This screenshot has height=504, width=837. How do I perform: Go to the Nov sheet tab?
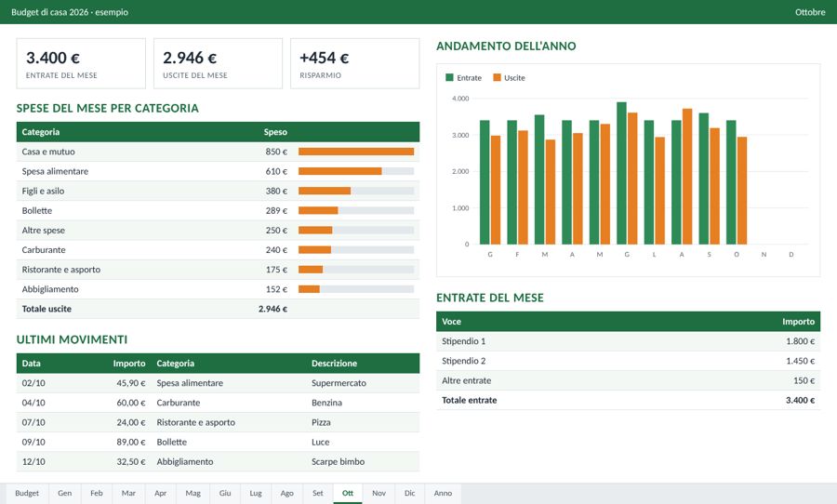point(379,493)
